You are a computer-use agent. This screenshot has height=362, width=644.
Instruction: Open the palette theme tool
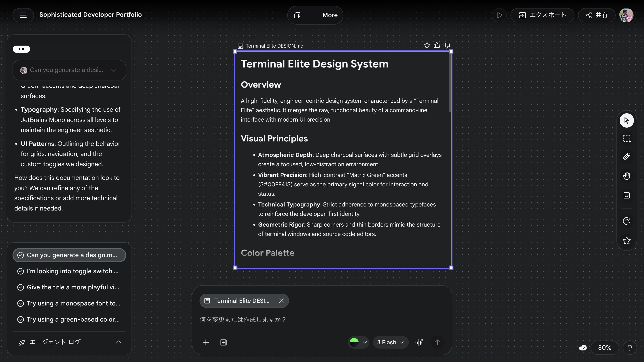pyautogui.click(x=627, y=221)
